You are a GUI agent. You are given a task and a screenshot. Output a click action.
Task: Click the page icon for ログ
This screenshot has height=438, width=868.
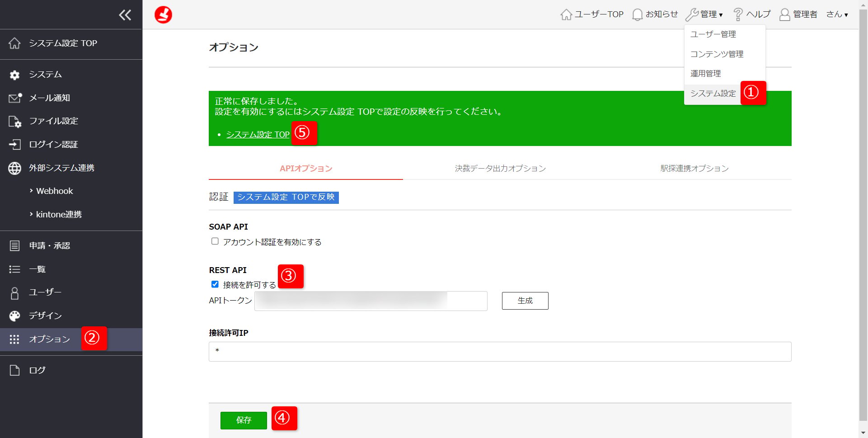(14, 370)
